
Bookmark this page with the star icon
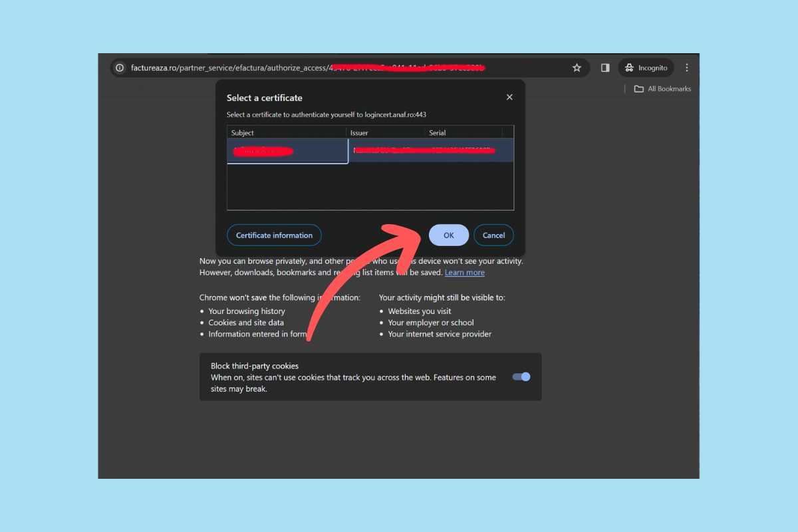point(577,68)
